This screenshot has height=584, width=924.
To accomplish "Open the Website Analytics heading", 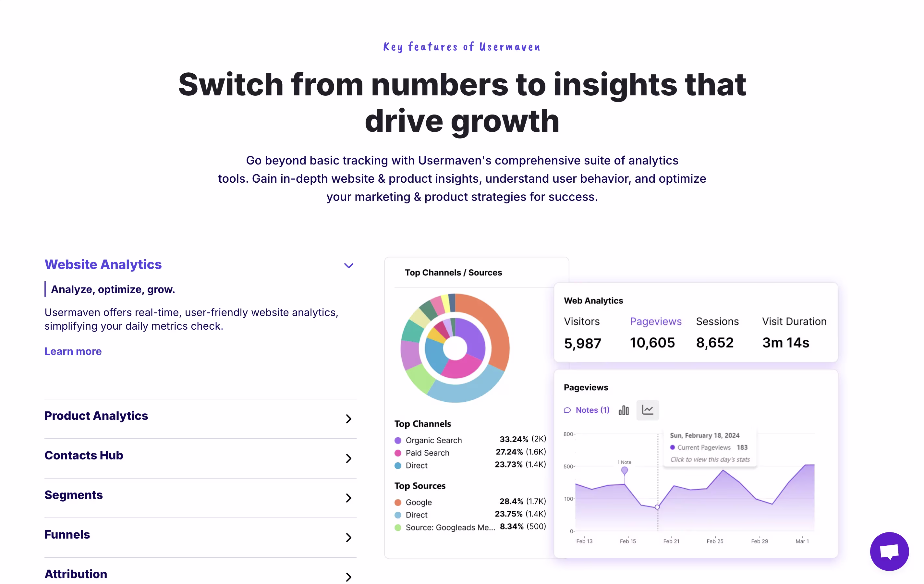I will [x=103, y=264].
